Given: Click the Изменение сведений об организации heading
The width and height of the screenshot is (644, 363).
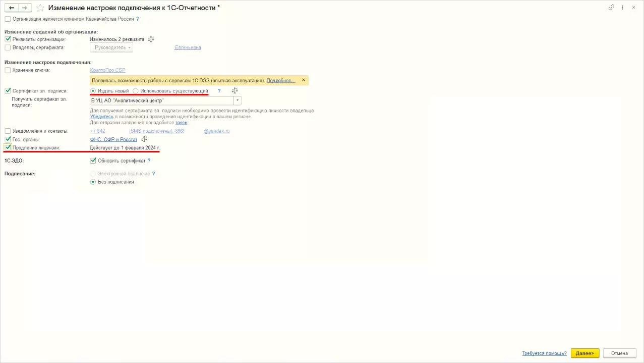Looking at the screenshot, I should coord(51,31).
